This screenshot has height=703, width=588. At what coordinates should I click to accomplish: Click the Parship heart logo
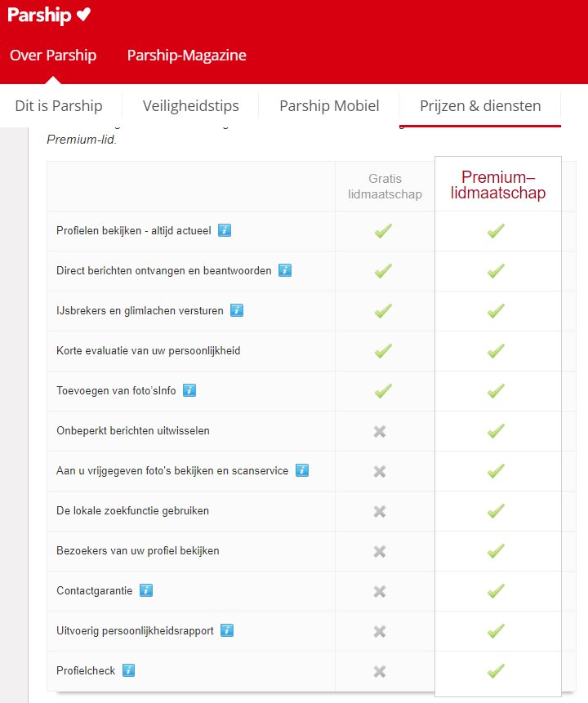point(49,16)
